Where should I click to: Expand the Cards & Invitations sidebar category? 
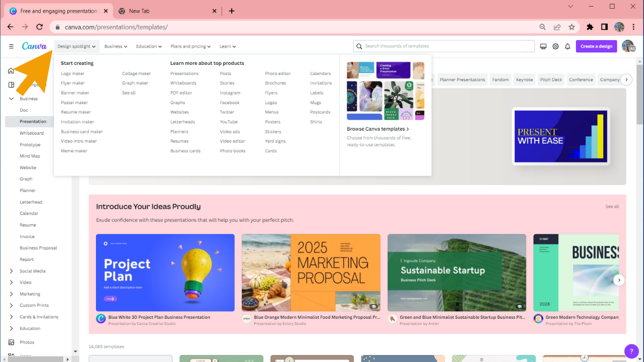11,317
